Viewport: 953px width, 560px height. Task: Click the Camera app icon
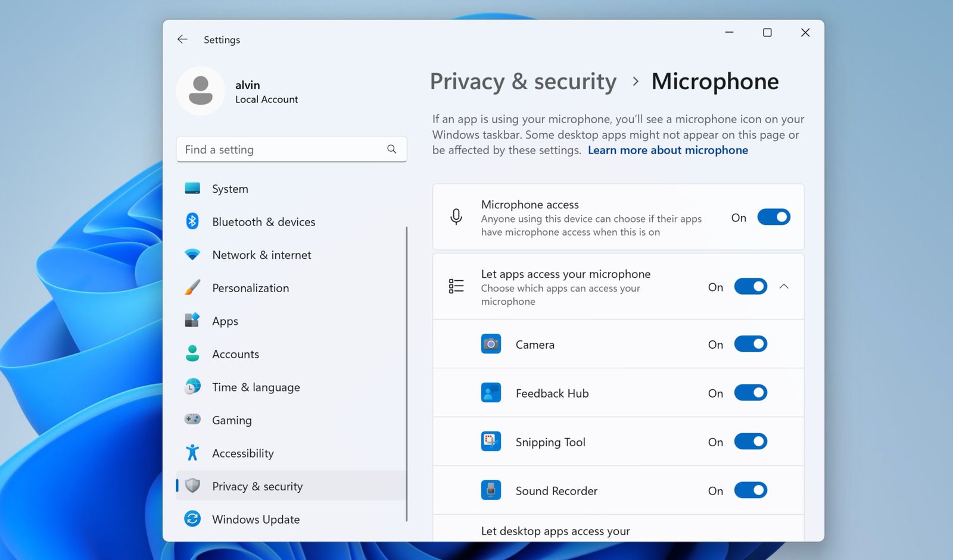coord(491,344)
